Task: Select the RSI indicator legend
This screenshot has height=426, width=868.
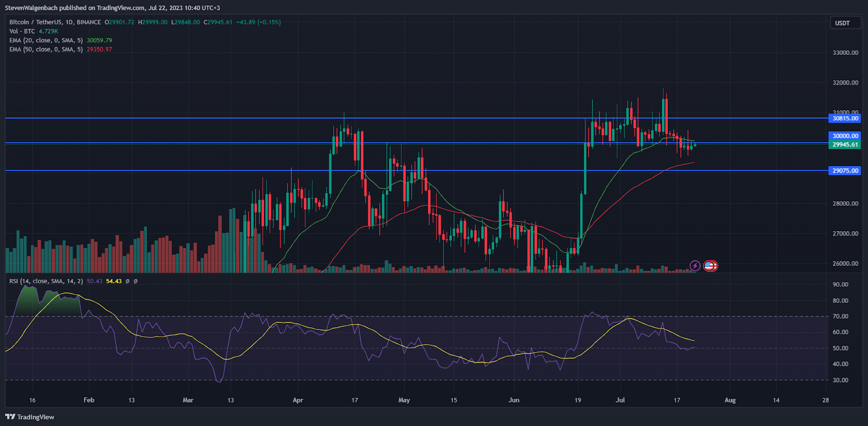Action: [x=46, y=281]
